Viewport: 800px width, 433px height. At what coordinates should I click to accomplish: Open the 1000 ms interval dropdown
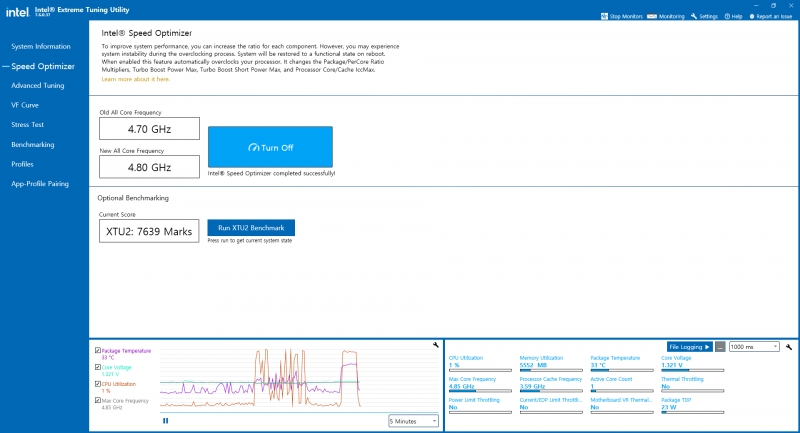point(754,347)
